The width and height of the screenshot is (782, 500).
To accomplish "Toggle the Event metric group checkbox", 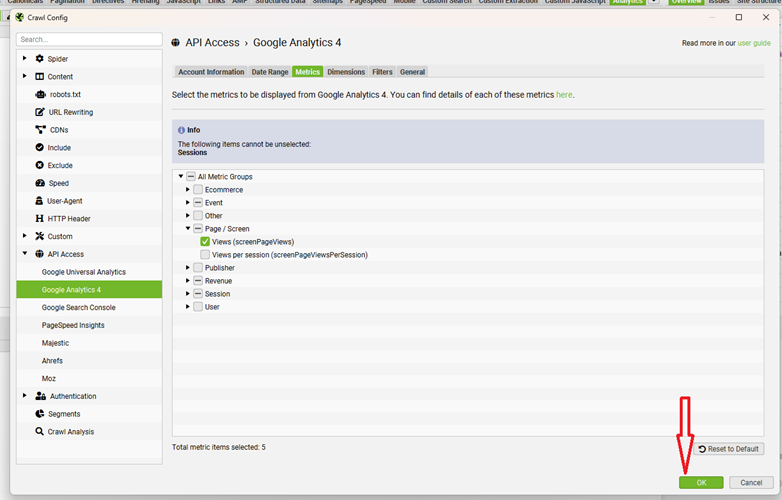I will coord(198,202).
